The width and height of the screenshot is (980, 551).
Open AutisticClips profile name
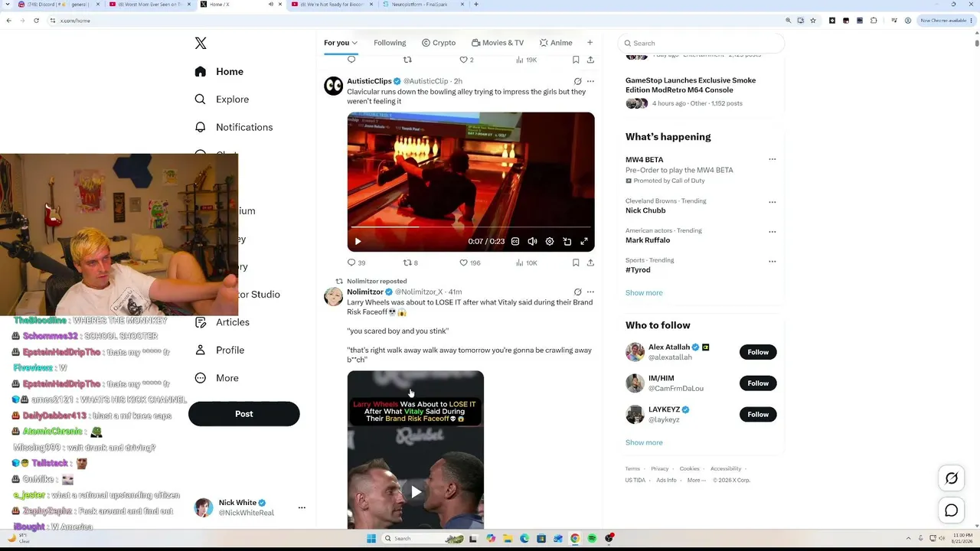pos(369,81)
